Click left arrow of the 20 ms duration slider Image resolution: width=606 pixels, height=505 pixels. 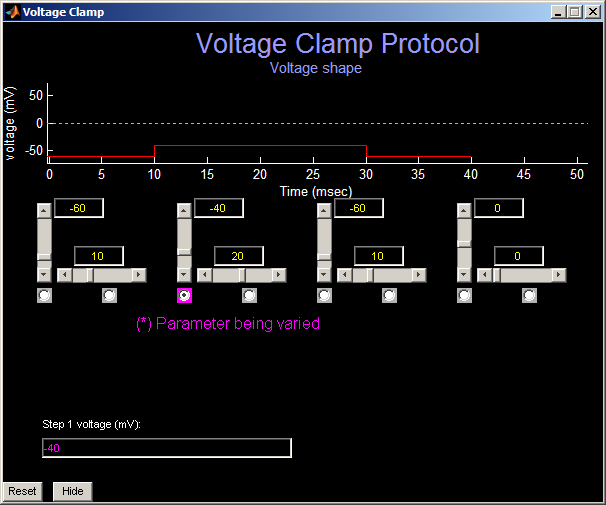(205, 275)
